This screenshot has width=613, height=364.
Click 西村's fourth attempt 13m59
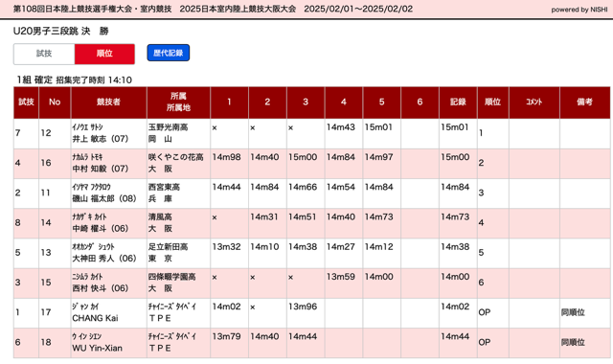pos(341,277)
